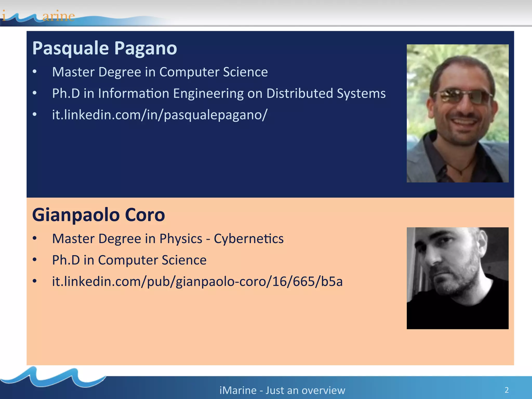This screenshot has width=532, height=399.
Task: Click bullet before Ph.D in Computer Science
Action: 35,260
